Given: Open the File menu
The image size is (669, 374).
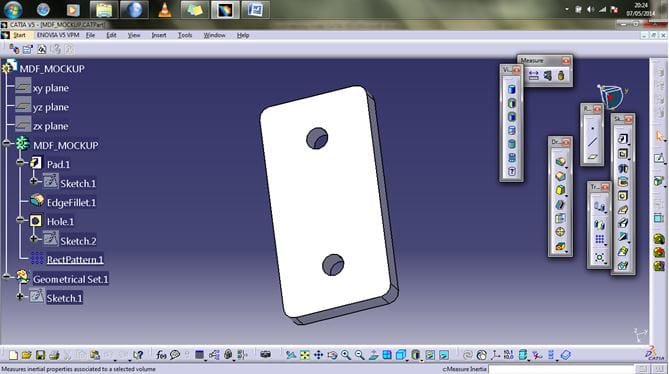Looking at the screenshot, I should pyautogui.click(x=90, y=35).
